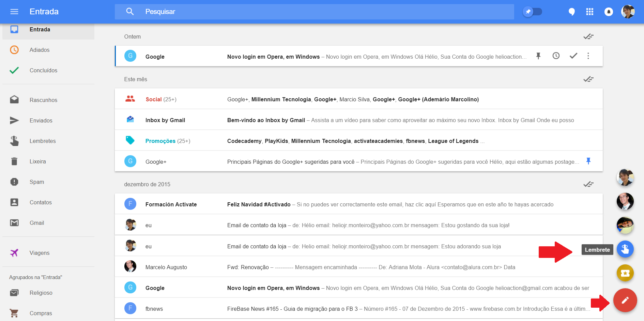Click the Lixeira trash can icon
Image resolution: width=644 pixels, height=321 pixels.
point(14,161)
